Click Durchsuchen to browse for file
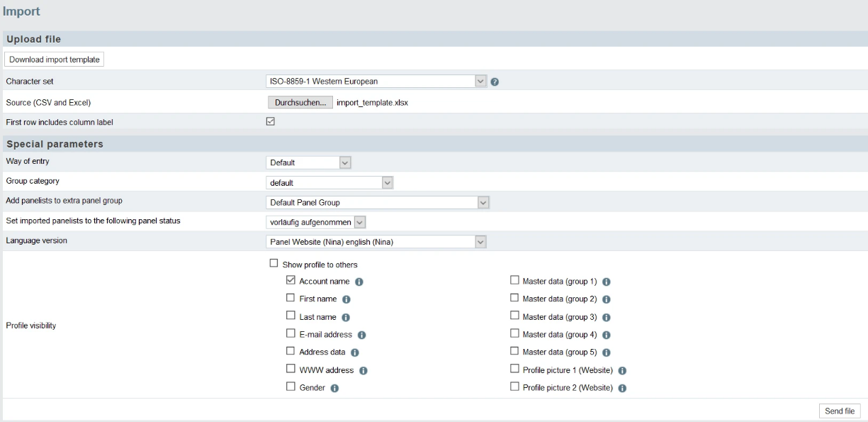This screenshot has height=422, width=868. coord(300,102)
